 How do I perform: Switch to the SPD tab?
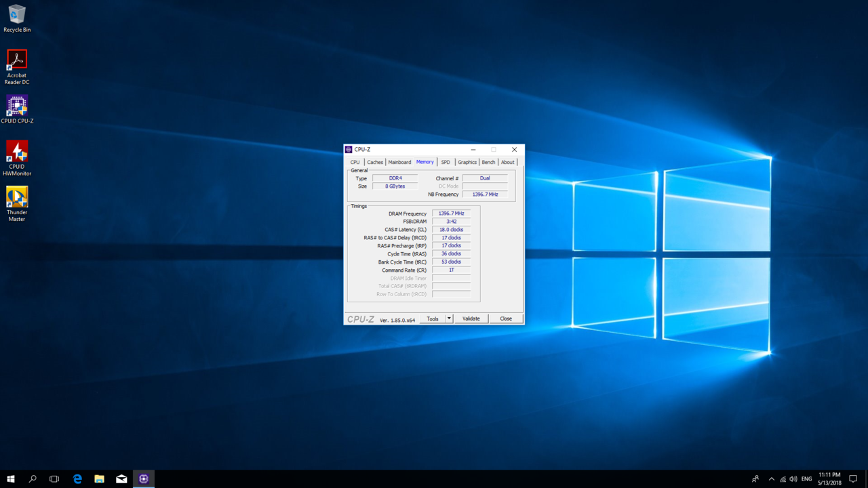point(446,162)
